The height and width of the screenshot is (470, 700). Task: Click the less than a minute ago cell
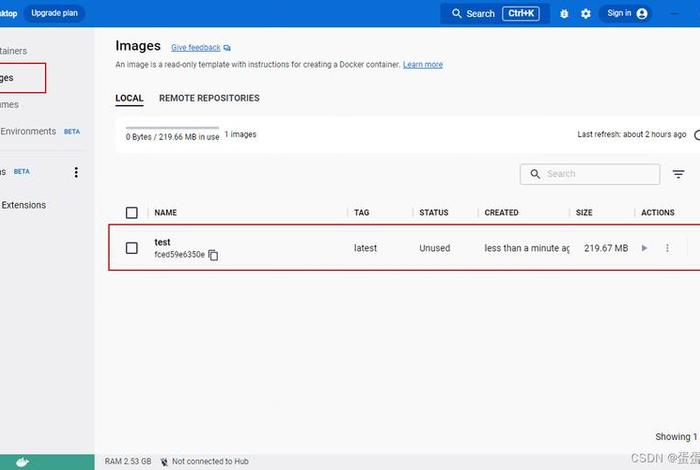pos(527,248)
